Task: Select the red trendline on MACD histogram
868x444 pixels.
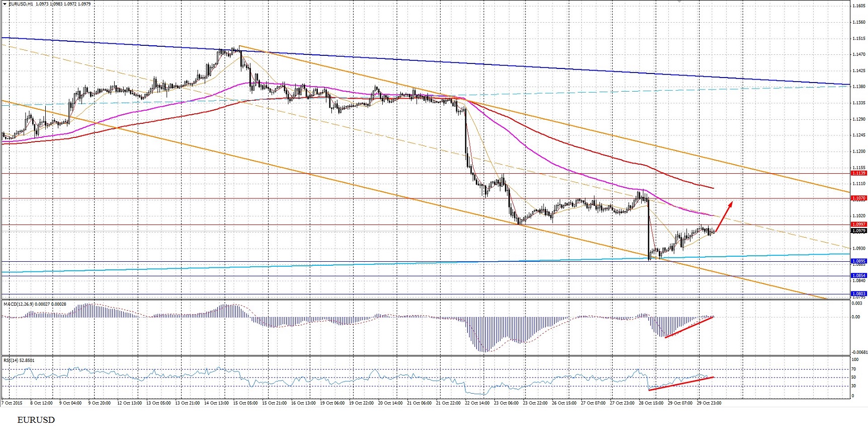Action: coord(689,327)
